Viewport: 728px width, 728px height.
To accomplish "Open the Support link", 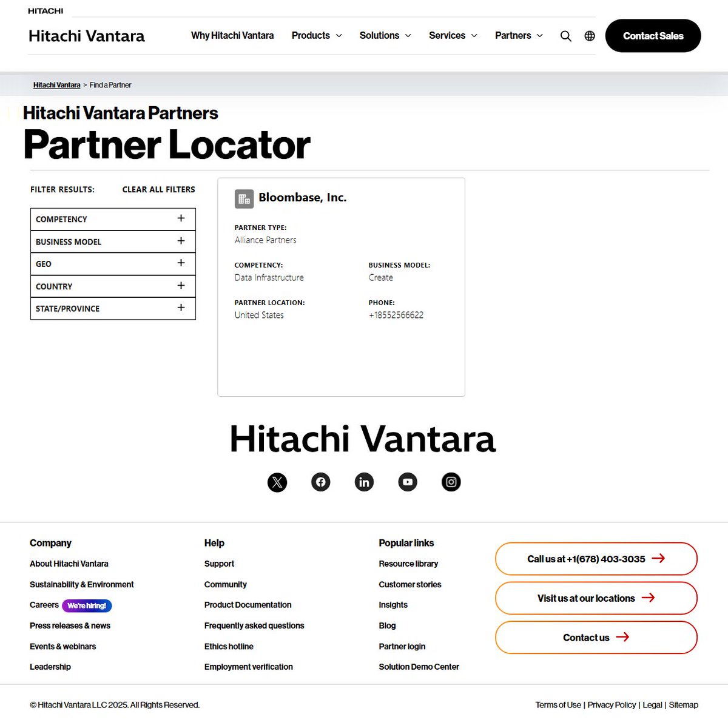I will (x=219, y=564).
